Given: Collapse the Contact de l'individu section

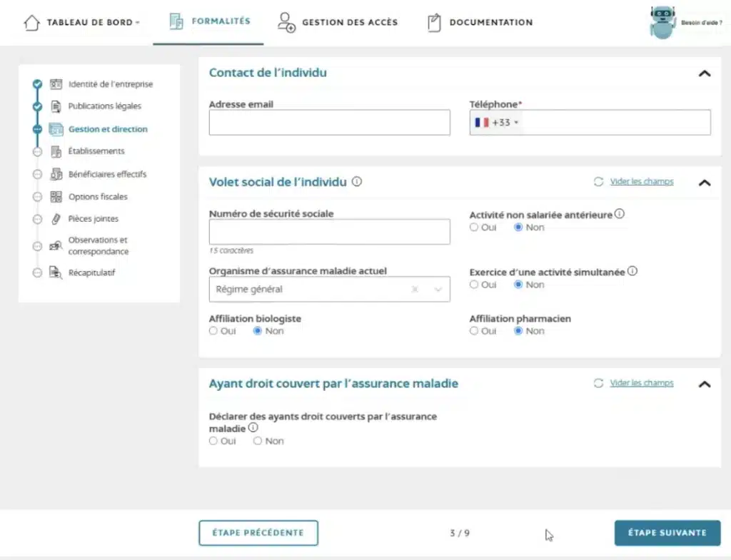Looking at the screenshot, I should (x=705, y=73).
